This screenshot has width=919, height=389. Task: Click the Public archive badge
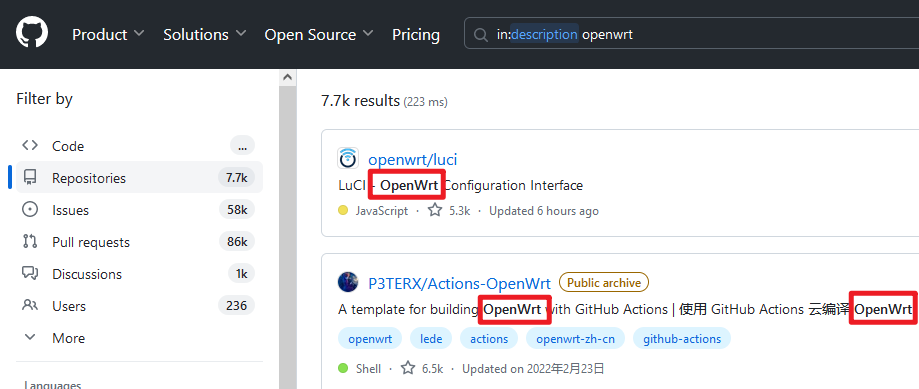pyautogui.click(x=604, y=282)
